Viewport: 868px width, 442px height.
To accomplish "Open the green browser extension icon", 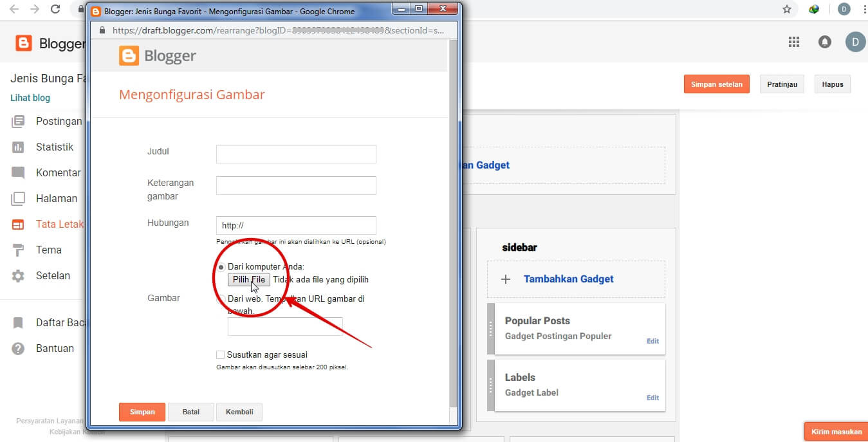I will point(814,9).
